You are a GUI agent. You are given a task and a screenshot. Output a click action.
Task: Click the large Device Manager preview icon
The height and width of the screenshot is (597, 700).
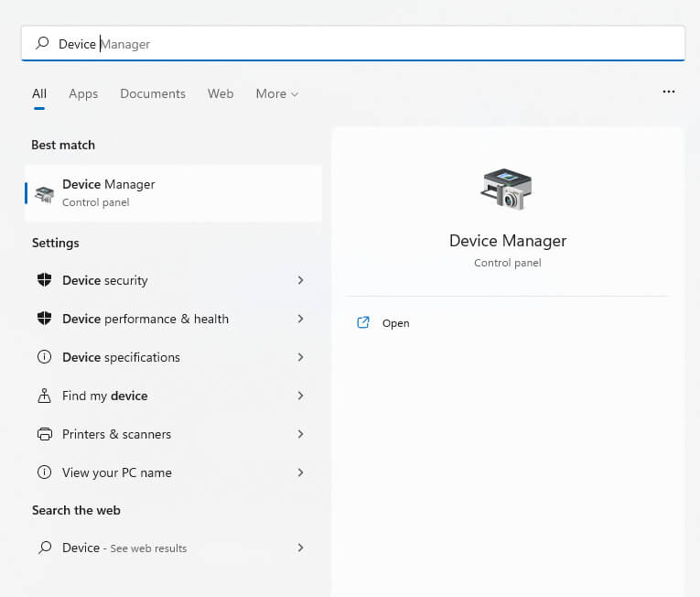506,190
